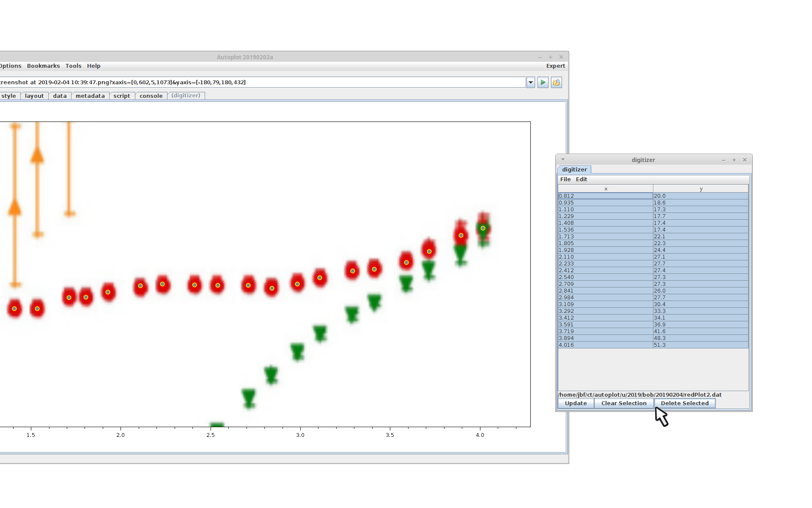Select the table cell 2.984
This screenshot has height=508, width=812.
coord(606,298)
